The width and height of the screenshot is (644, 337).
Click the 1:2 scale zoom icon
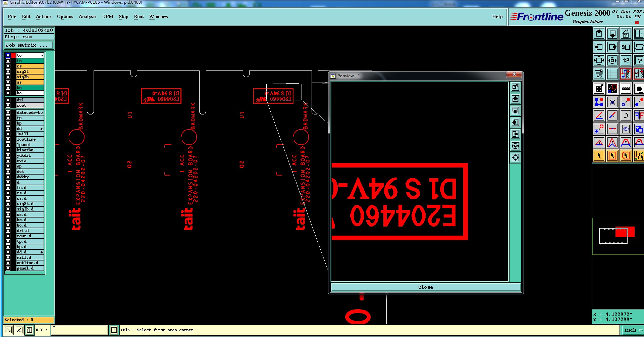click(626, 60)
